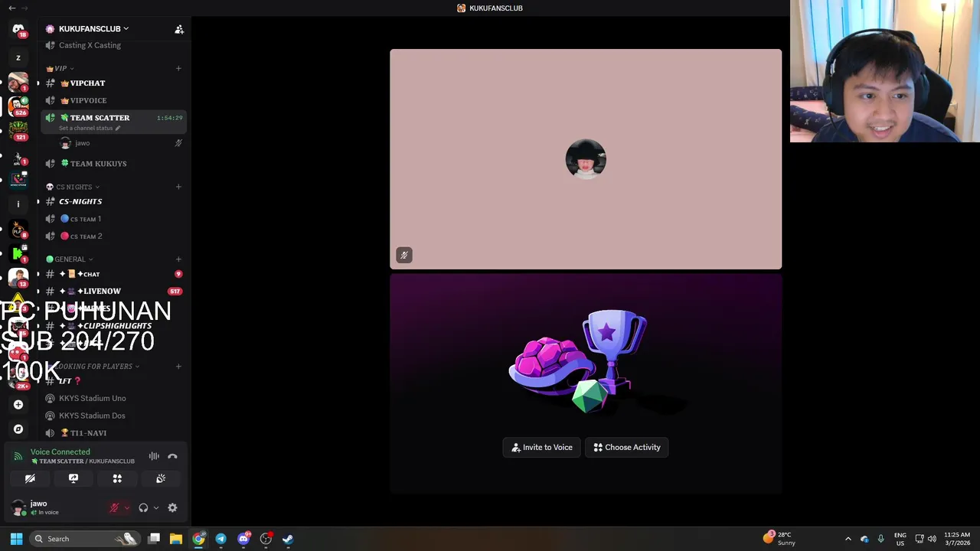The width and height of the screenshot is (980, 551).
Task: Show hidden system tray icons chevron
Action: pyautogui.click(x=848, y=539)
